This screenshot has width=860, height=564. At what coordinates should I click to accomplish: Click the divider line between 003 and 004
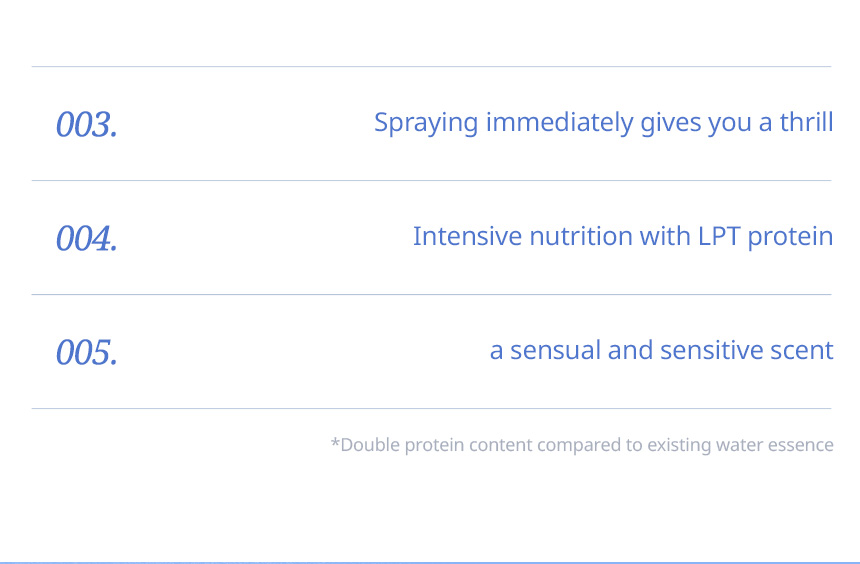[432, 181]
